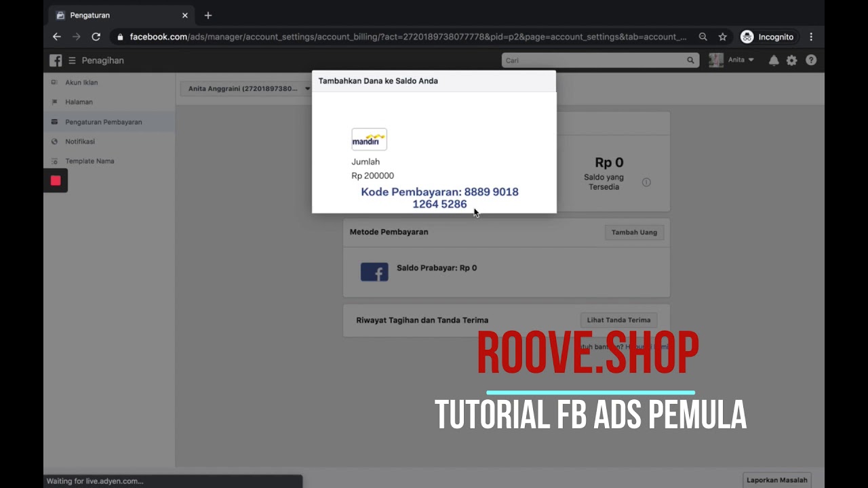Click the search magnifier in Cari box

(690, 60)
